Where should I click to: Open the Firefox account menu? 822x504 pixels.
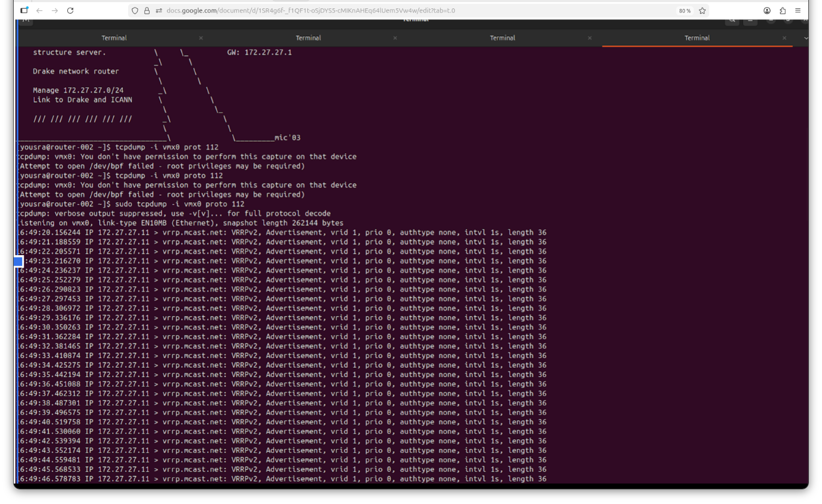coord(767,10)
